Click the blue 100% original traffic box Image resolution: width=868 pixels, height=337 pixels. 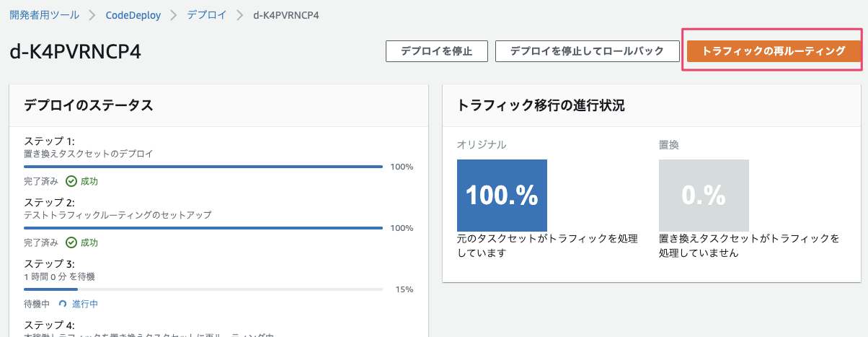[x=502, y=196]
